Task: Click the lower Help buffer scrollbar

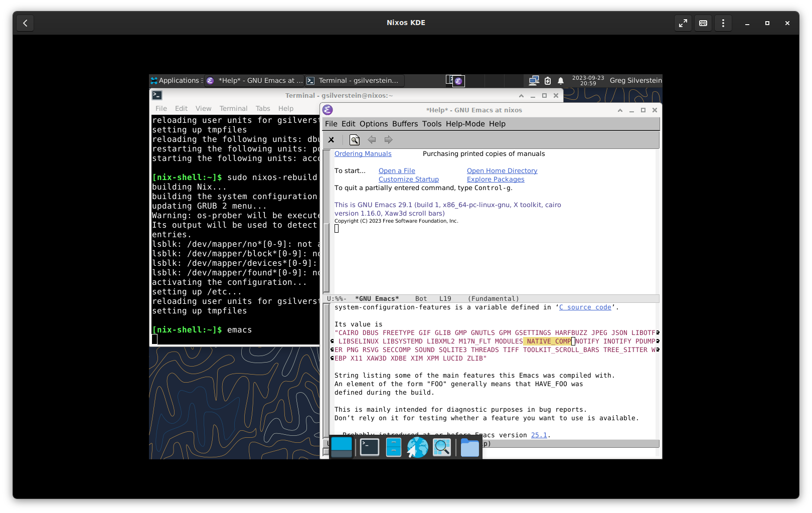Action: point(326,371)
